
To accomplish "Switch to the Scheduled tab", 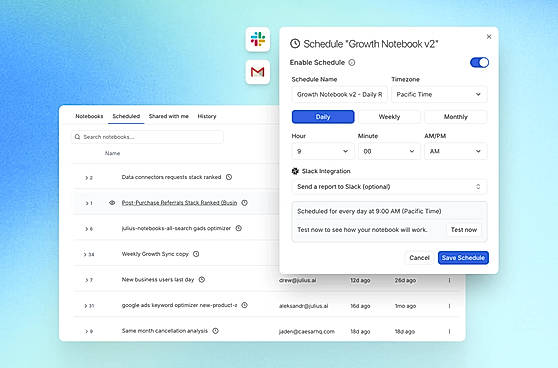I will (126, 116).
